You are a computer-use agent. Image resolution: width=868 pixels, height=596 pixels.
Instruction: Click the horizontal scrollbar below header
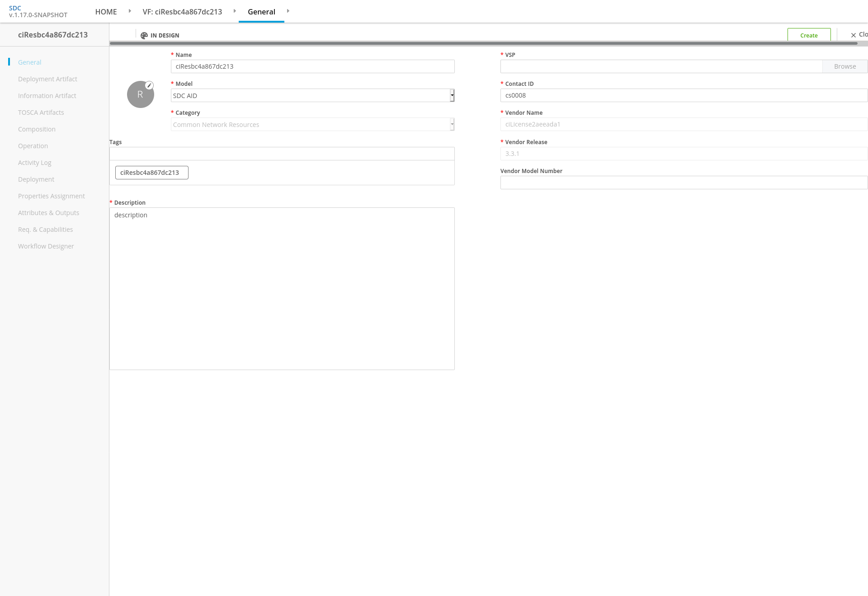483,43
